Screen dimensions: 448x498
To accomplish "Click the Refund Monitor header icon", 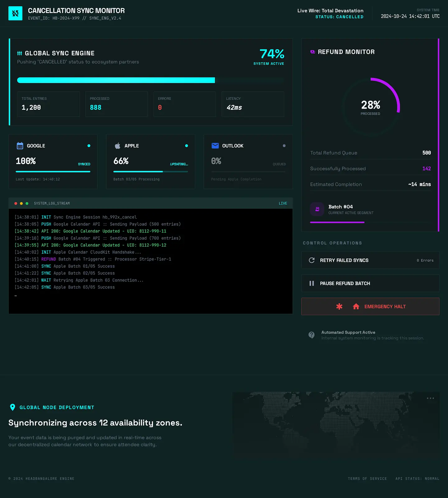I will click(313, 52).
